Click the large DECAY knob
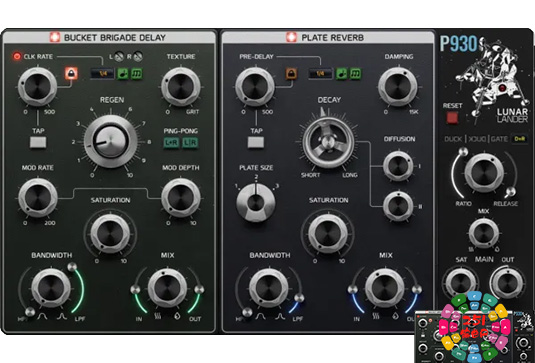 click(328, 142)
